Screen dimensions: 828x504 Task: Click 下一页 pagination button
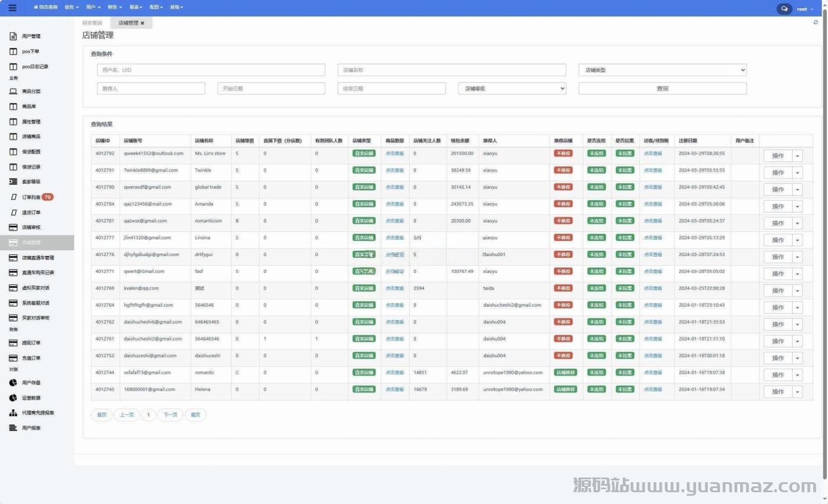click(x=170, y=415)
